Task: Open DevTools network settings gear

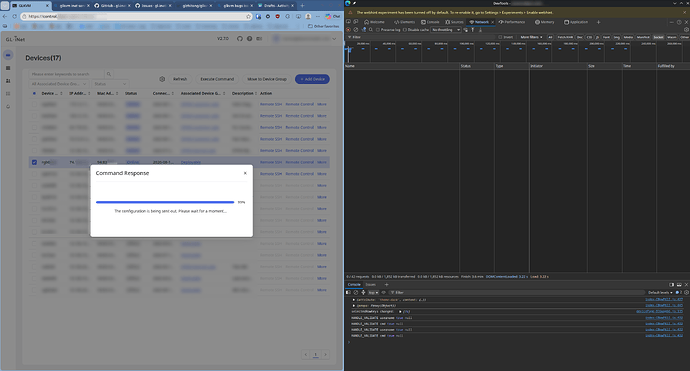Action: (686, 29)
